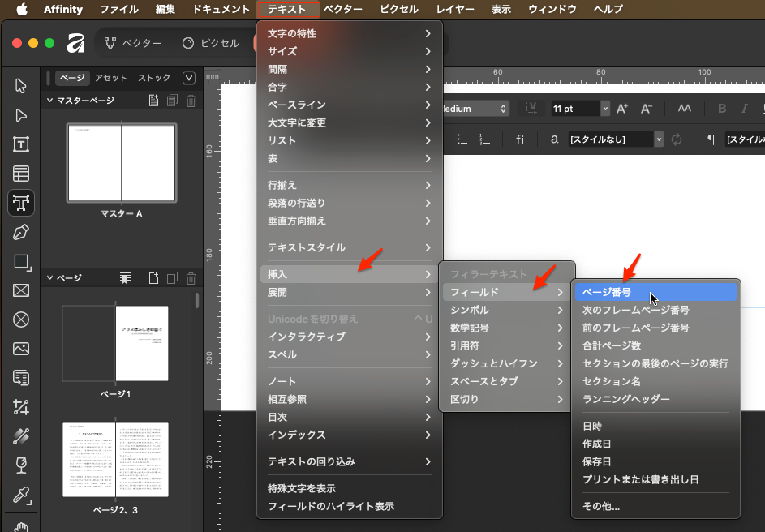Switch to the アセット tab
The height and width of the screenshot is (532, 765).
111,78
